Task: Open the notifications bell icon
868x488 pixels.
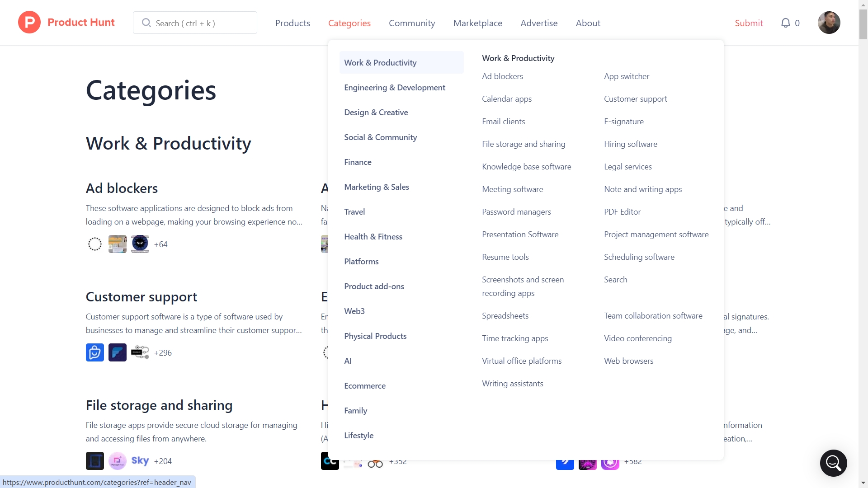Action: point(786,23)
